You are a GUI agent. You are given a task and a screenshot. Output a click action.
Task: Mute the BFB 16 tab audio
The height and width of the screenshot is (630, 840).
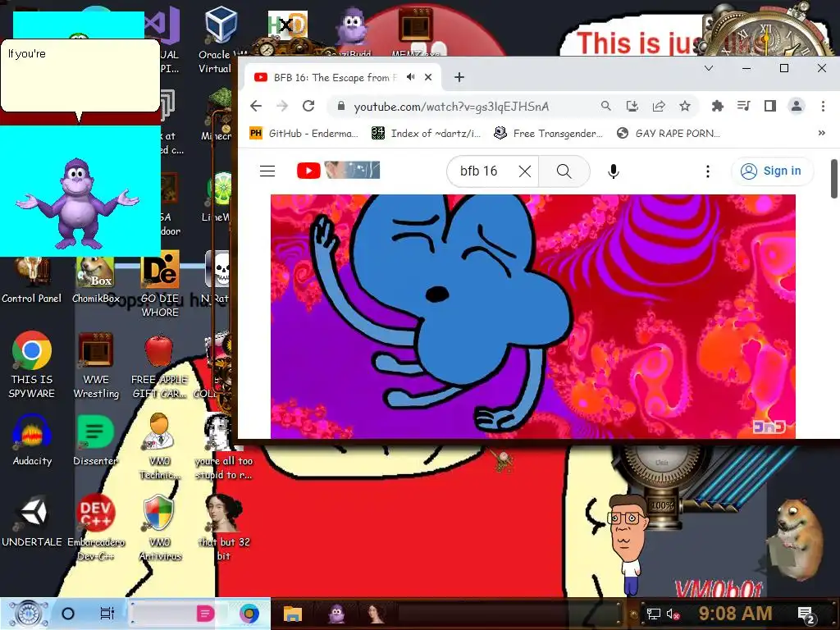point(410,77)
